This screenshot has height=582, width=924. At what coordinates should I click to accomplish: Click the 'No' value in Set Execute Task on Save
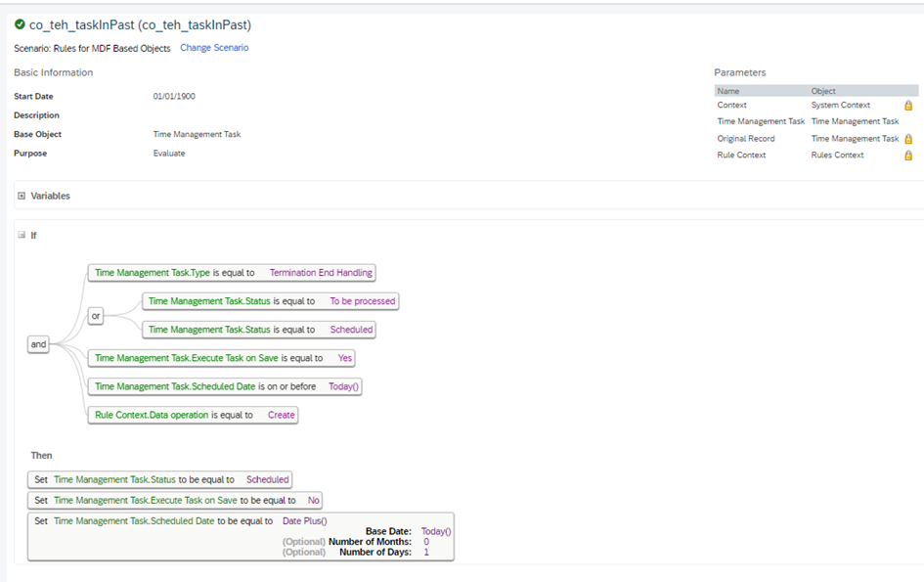[314, 501]
